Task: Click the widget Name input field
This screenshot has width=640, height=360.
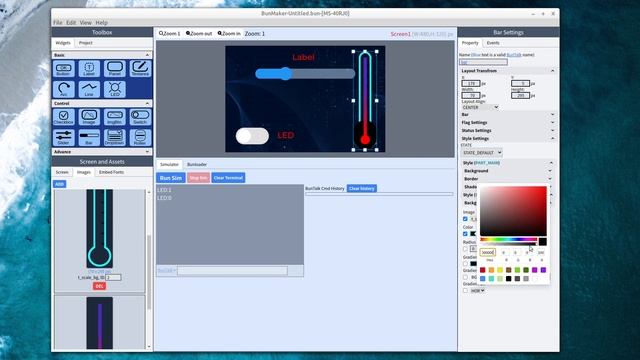Action: (483, 62)
